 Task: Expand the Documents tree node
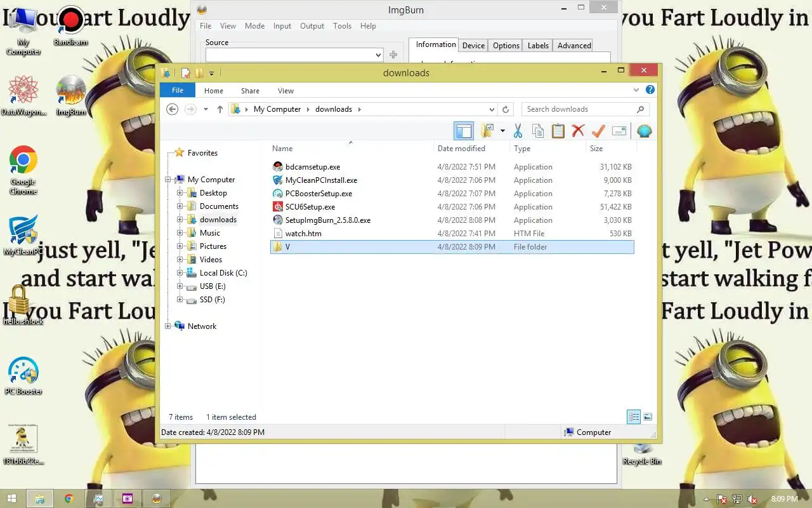[180, 206]
